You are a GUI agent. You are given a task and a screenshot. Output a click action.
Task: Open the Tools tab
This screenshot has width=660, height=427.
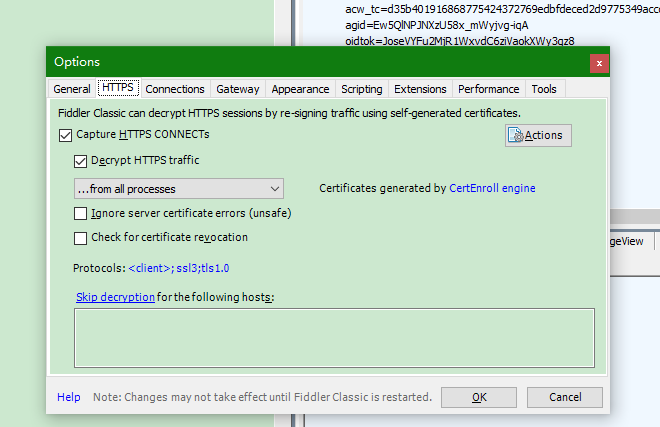click(x=544, y=89)
